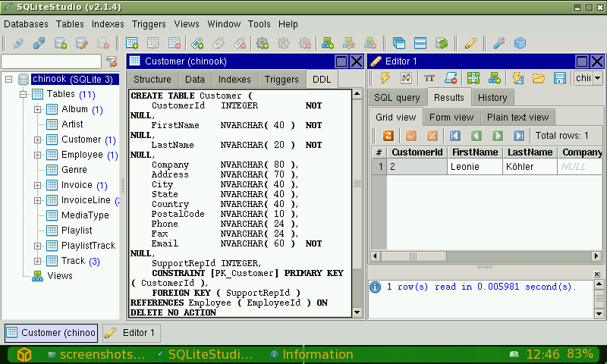This screenshot has height=364, width=607.
Task: Click the Drop view icon
Action: pyautogui.click(x=370, y=43)
